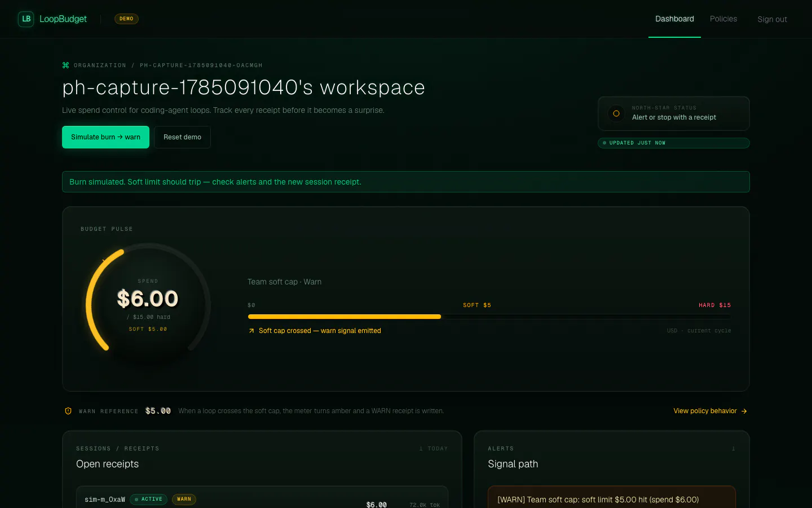Click Sign out
The width and height of the screenshot is (812, 508).
[772, 19]
